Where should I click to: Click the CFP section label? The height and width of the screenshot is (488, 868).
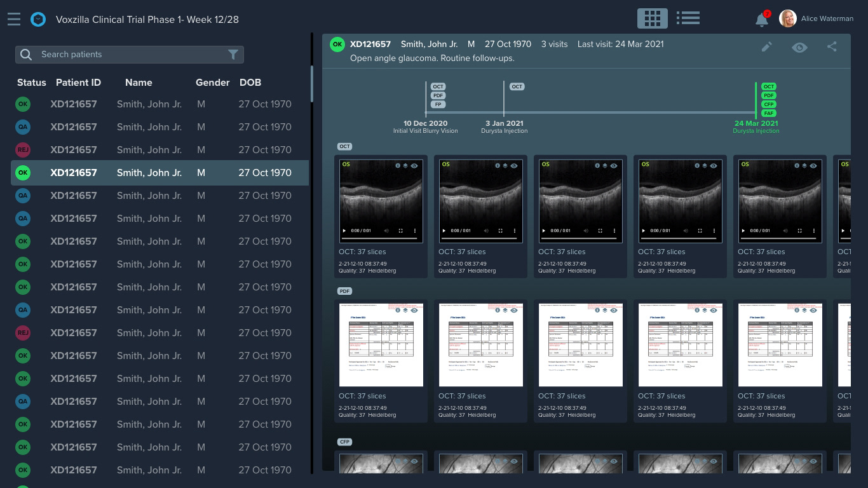[344, 442]
